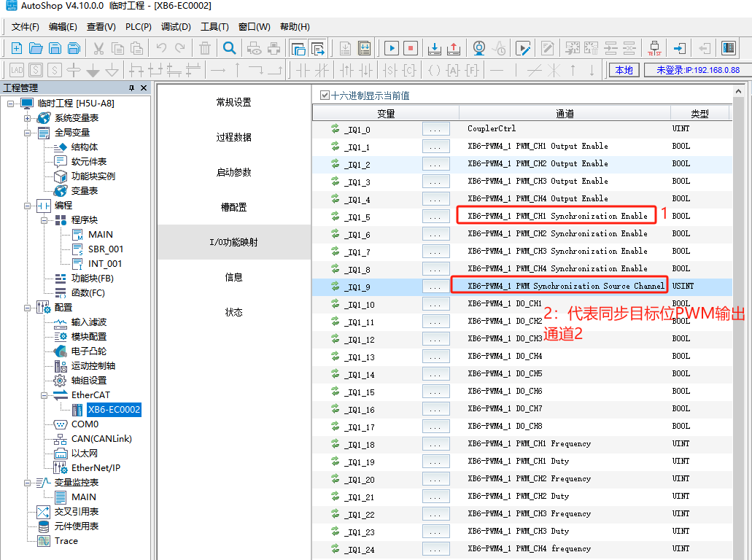Click the ... button for _IQ1_18
752x560 pixels.
(436, 445)
